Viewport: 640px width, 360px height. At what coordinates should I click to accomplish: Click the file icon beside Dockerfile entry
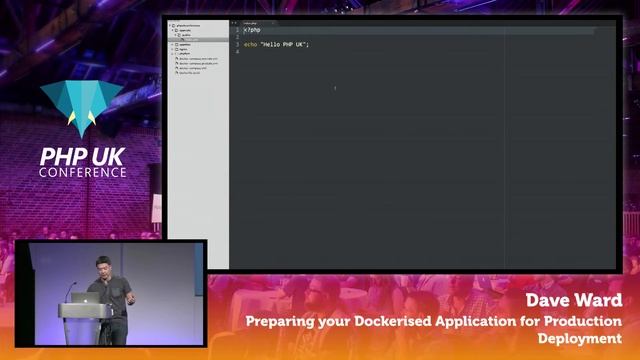[177, 73]
